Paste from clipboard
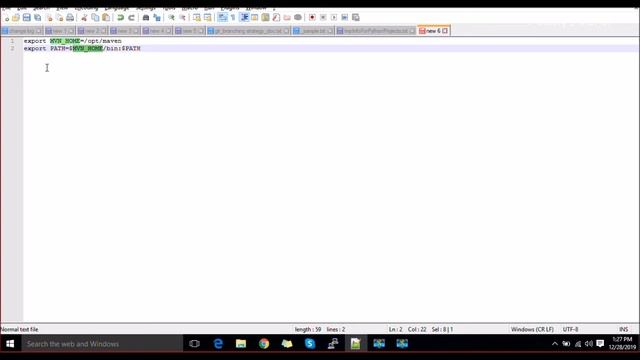 coord(106,18)
